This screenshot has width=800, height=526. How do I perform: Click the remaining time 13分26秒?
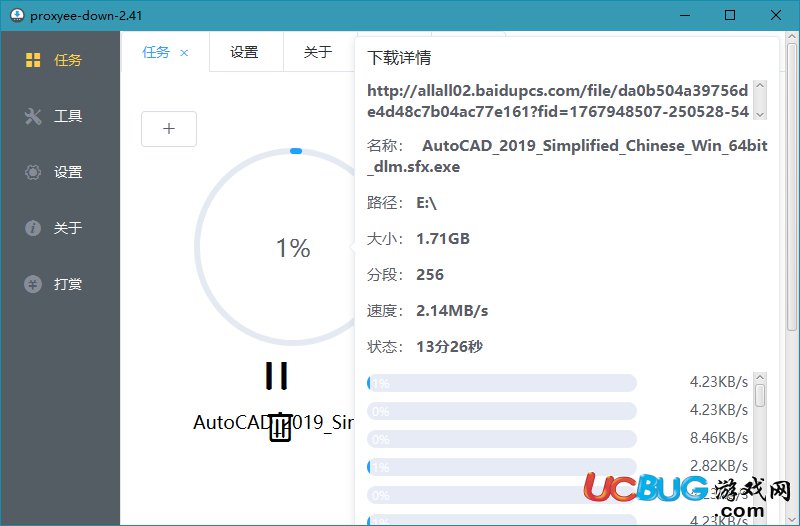449,347
